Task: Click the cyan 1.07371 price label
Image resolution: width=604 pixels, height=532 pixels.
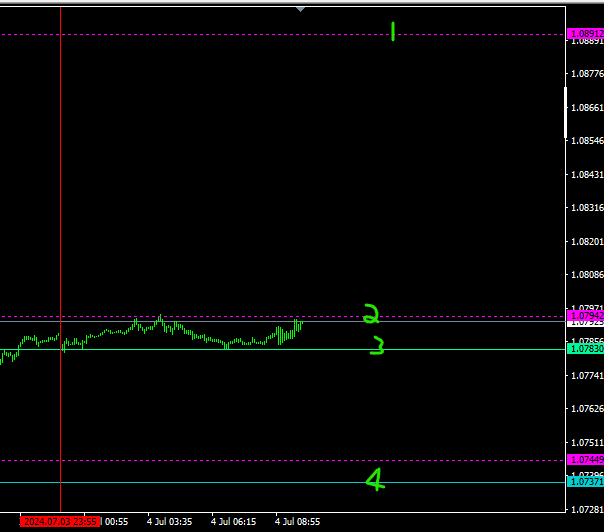Action: [x=586, y=482]
